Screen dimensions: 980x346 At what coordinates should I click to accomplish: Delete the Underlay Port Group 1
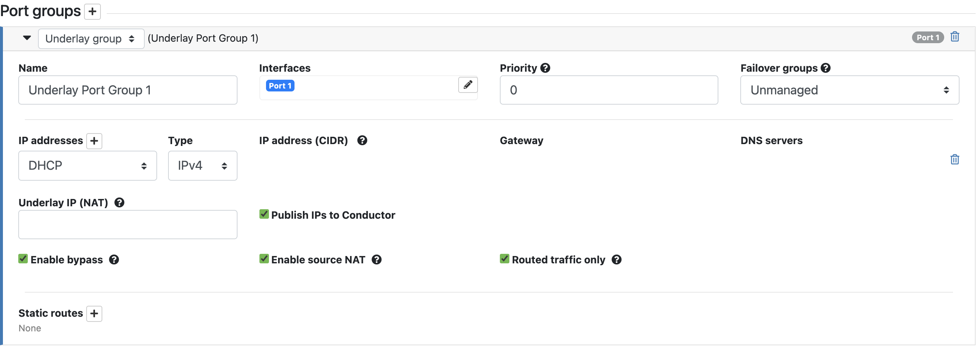[954, 37]
